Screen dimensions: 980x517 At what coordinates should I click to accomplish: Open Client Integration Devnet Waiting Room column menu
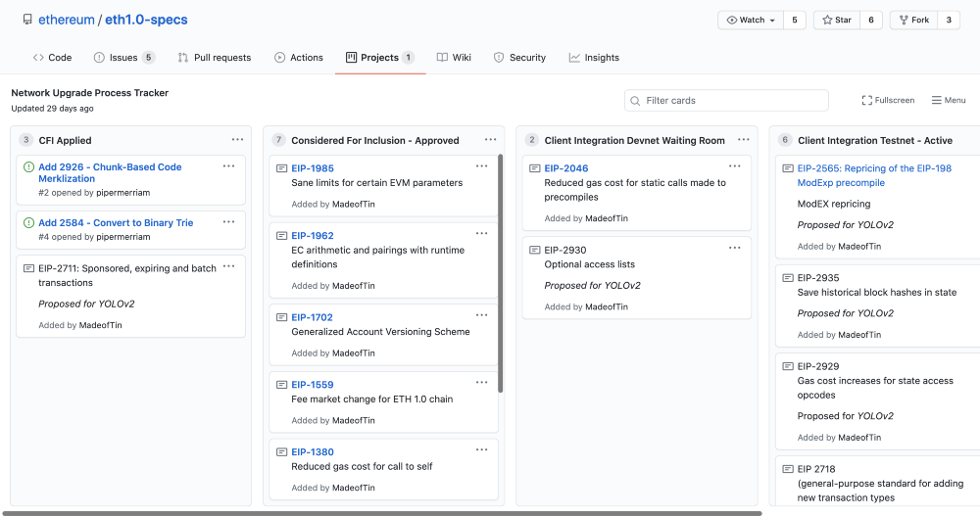[743, 140]
